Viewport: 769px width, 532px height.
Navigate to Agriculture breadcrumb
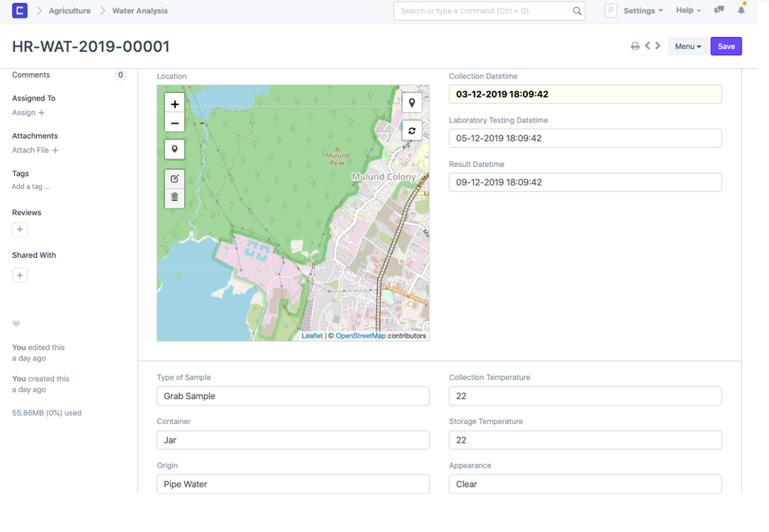click(70, 11)
